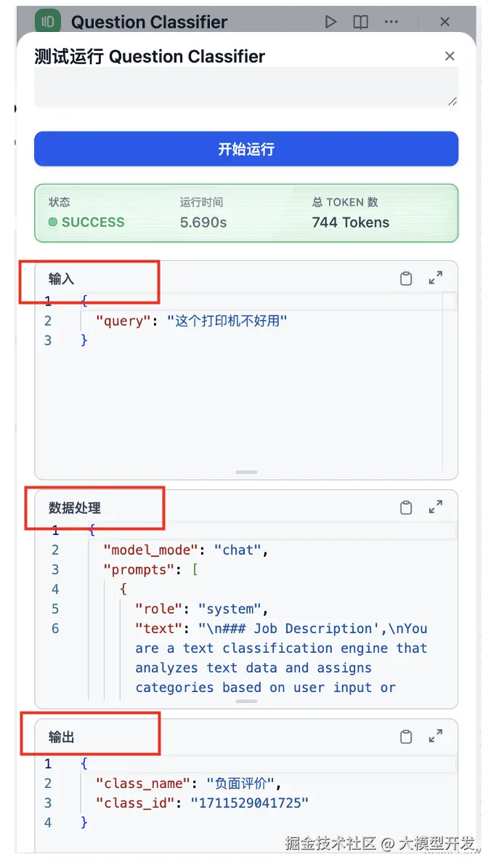This screenshot has height=868, width=491.
Task: Open the book/documentation icon in the header
Action: (360, 22)
